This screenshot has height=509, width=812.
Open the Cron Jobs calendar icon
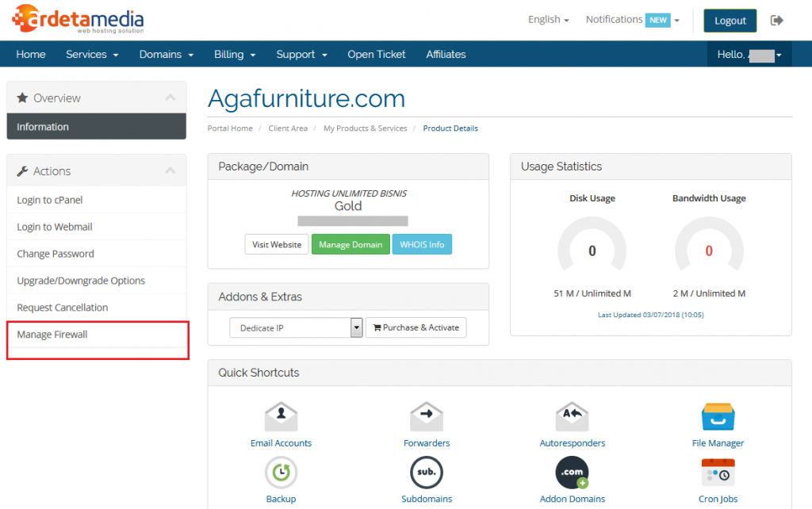[x=718, y=473]
